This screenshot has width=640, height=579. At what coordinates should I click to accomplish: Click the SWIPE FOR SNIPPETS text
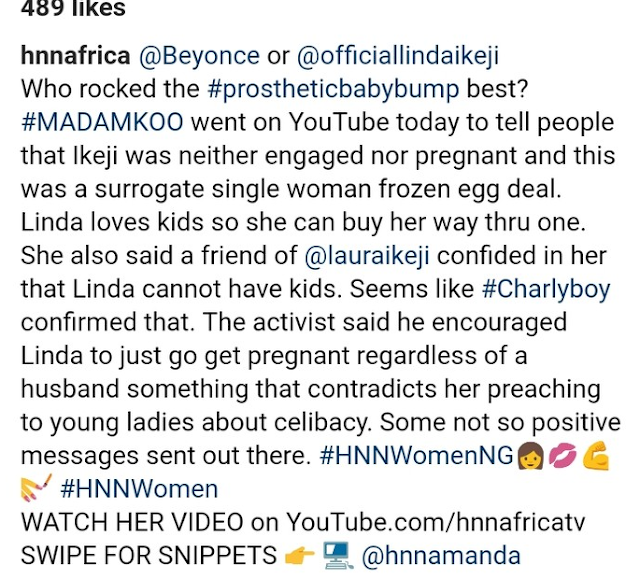(x=149, y=556)
